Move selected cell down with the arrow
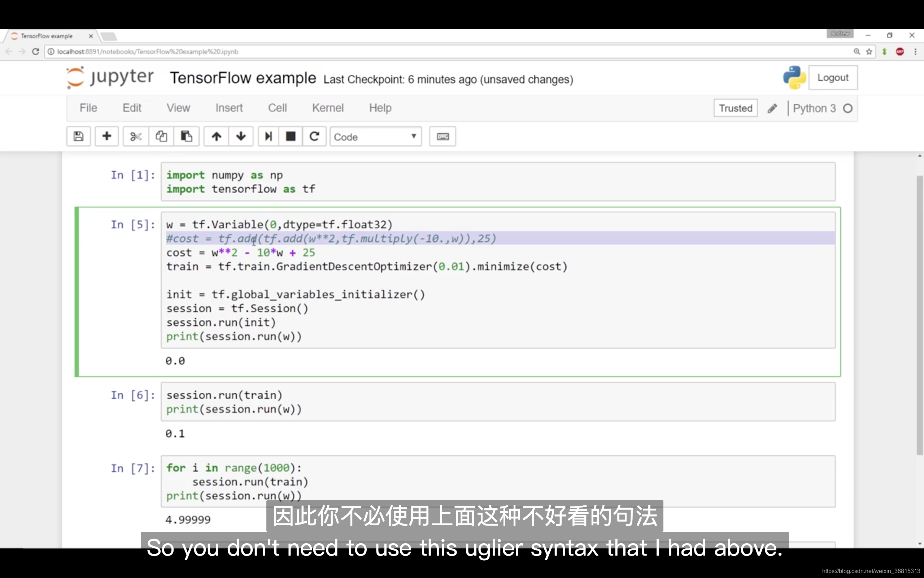 [x=241, y=137]
